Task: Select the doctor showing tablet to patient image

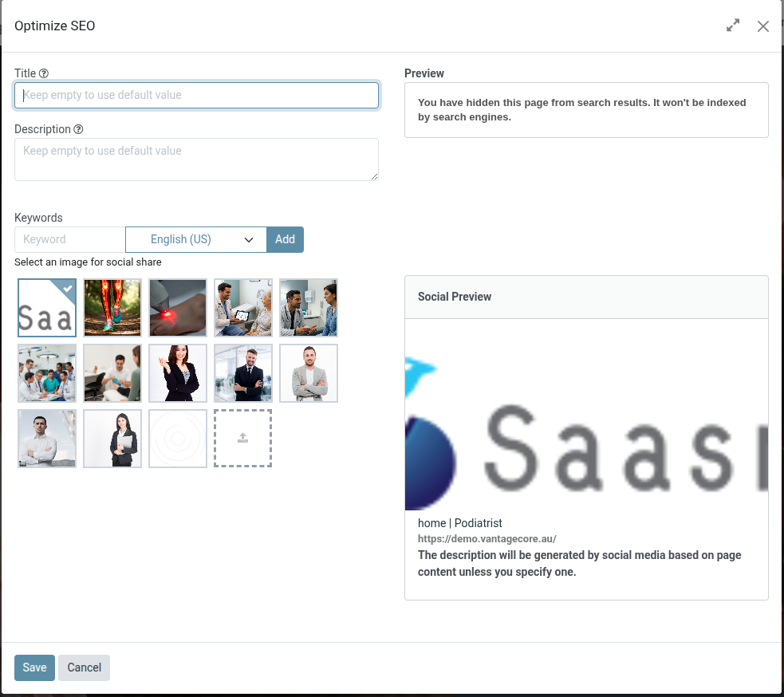Action: (243, 308)
